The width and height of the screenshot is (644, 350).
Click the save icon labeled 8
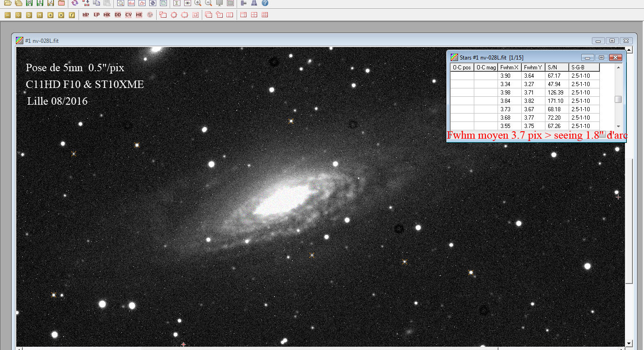[x=40, y=3]
